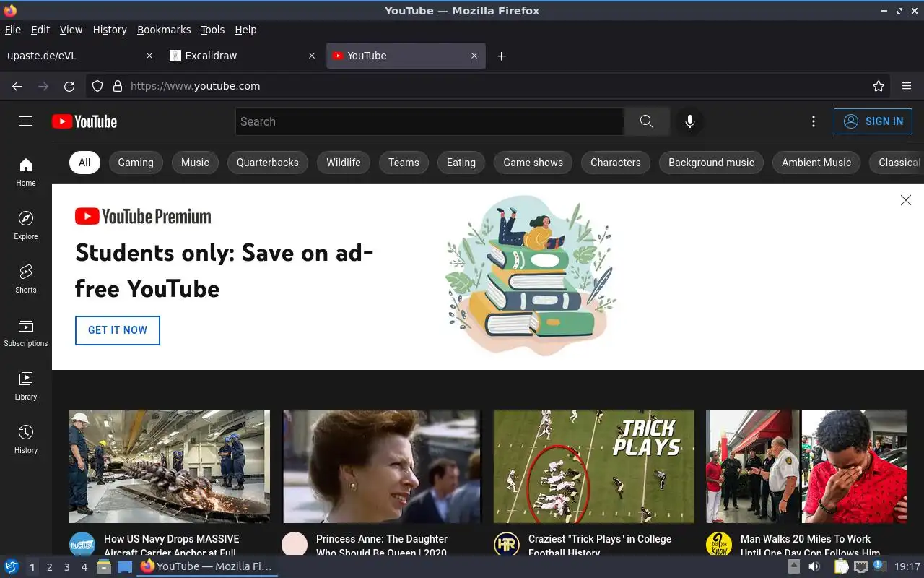Screen dimensions: 924x578
Task: Go back with browser back arrow
Action: point(17,86)
